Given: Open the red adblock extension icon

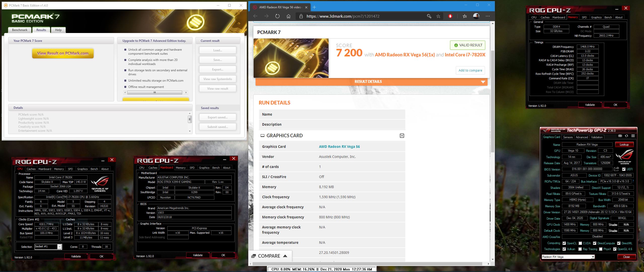Looking at the screenshot, I should [450, 16].
